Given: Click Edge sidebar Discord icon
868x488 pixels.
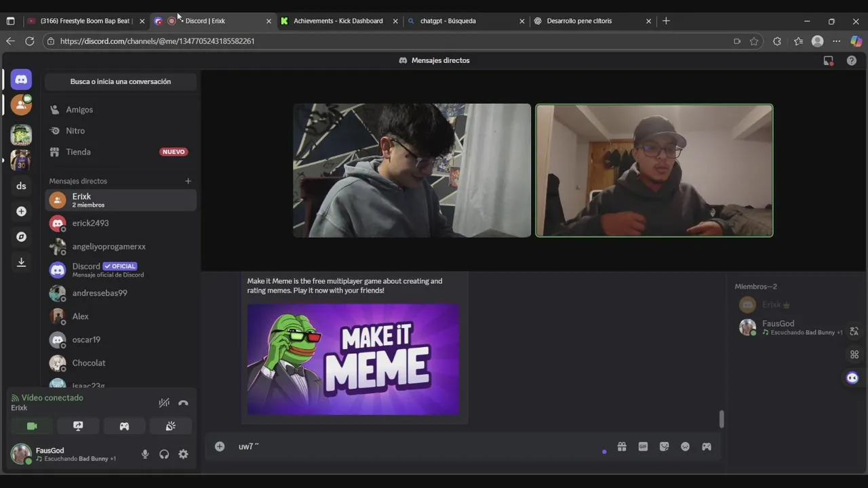Looking at the screenshot, I should 852,378.
